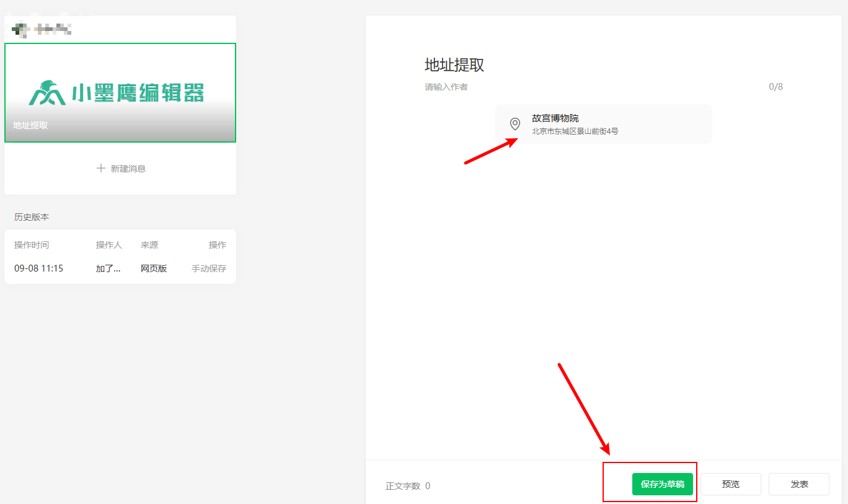Select the 故宫博物院 address card
The width and height of the screenshot is (848, 504).
(x=603, y=123)
